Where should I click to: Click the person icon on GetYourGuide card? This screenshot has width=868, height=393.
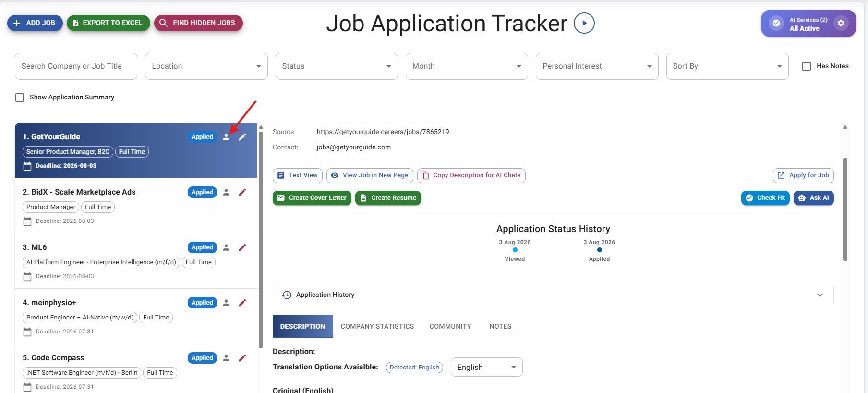pos(226,137)
